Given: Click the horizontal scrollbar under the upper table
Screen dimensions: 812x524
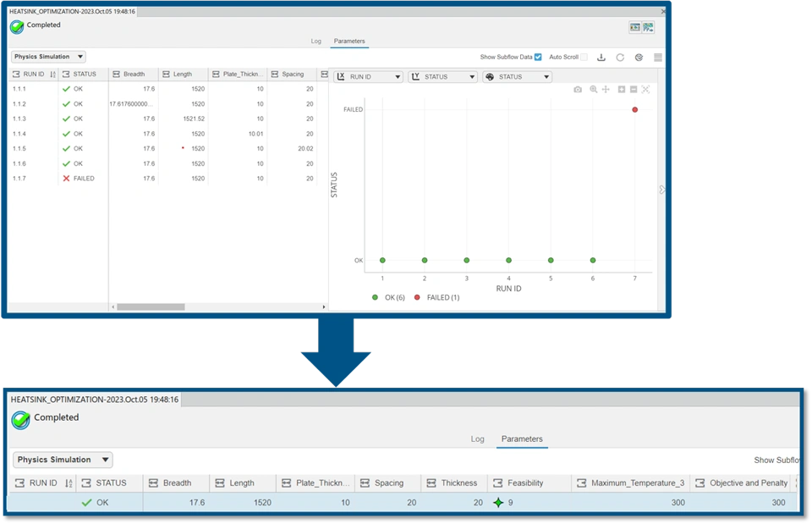Looking at the screenshot, I should (151, 306).
